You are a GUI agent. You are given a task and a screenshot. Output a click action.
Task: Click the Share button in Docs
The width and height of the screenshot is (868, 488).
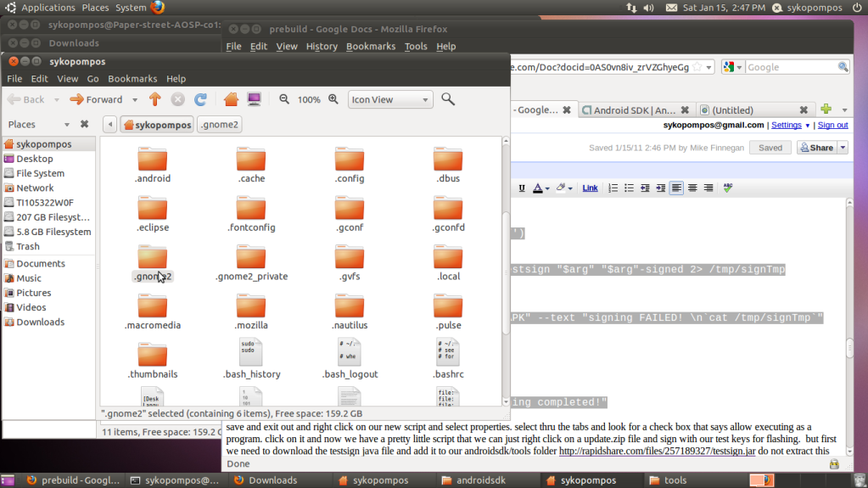point(816,148)
